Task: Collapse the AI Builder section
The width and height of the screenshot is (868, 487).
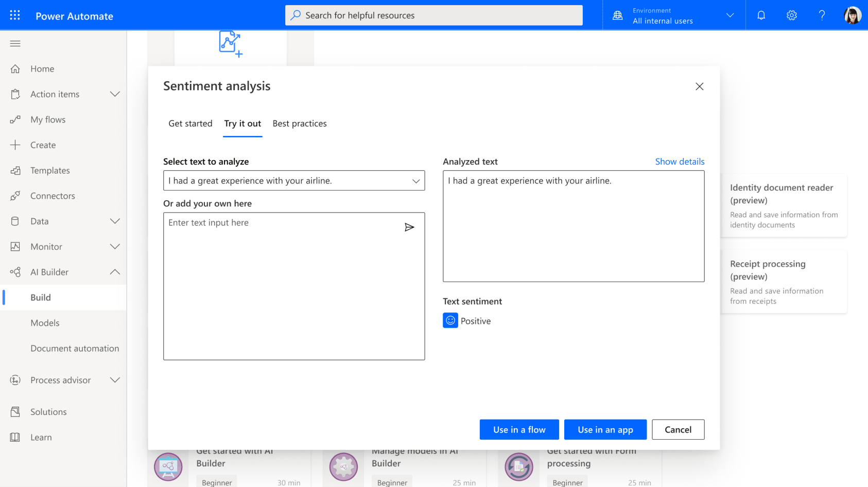Action: (x=115, y=272)
